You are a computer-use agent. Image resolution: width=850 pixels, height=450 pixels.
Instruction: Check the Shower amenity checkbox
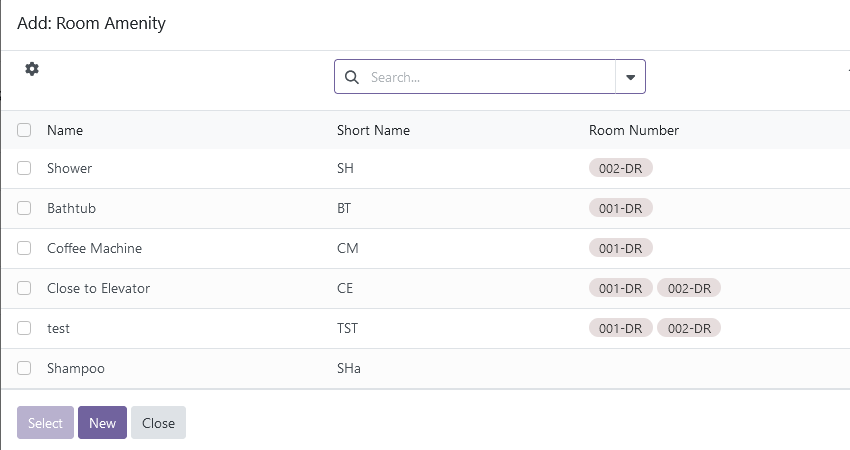24,168
